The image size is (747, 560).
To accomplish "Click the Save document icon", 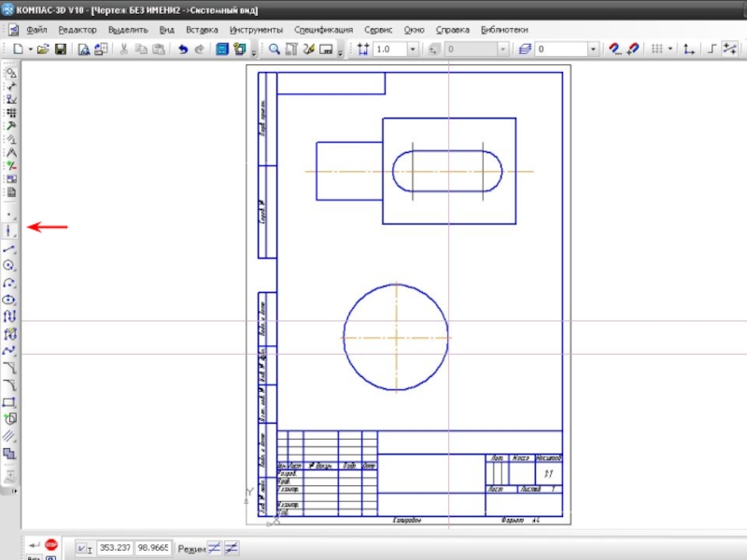I will coord(60,49).
